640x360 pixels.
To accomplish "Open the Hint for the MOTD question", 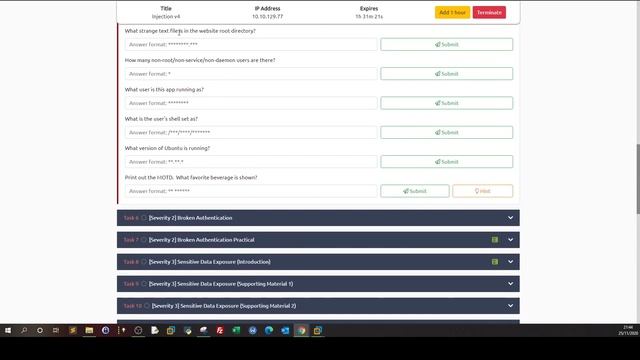I will pos(482,191).
